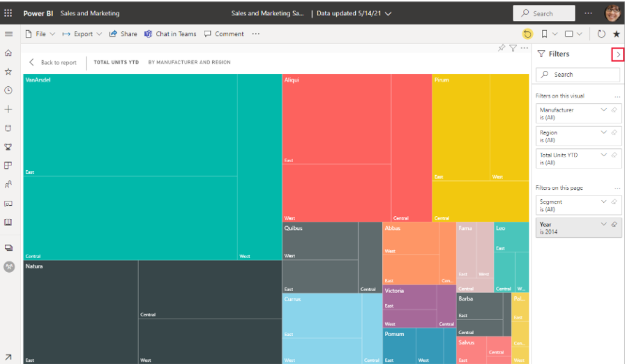Select the Abbas West orange tile
This screenshot has height=364, width=625.
tap(411, 238)
